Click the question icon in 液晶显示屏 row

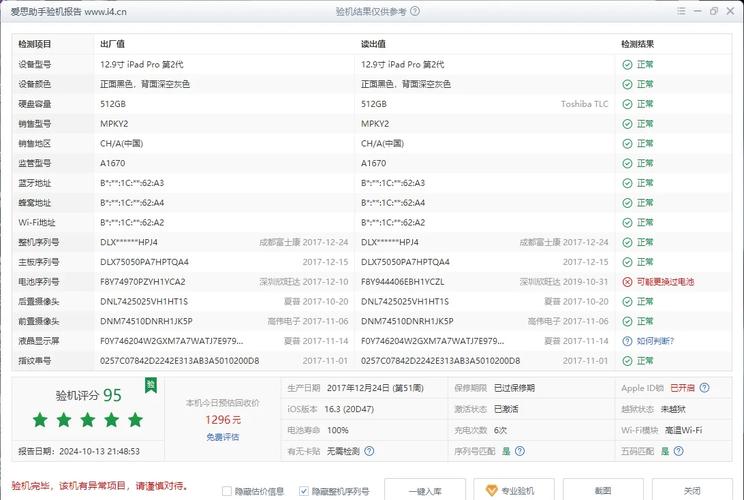tap(627, 341)
